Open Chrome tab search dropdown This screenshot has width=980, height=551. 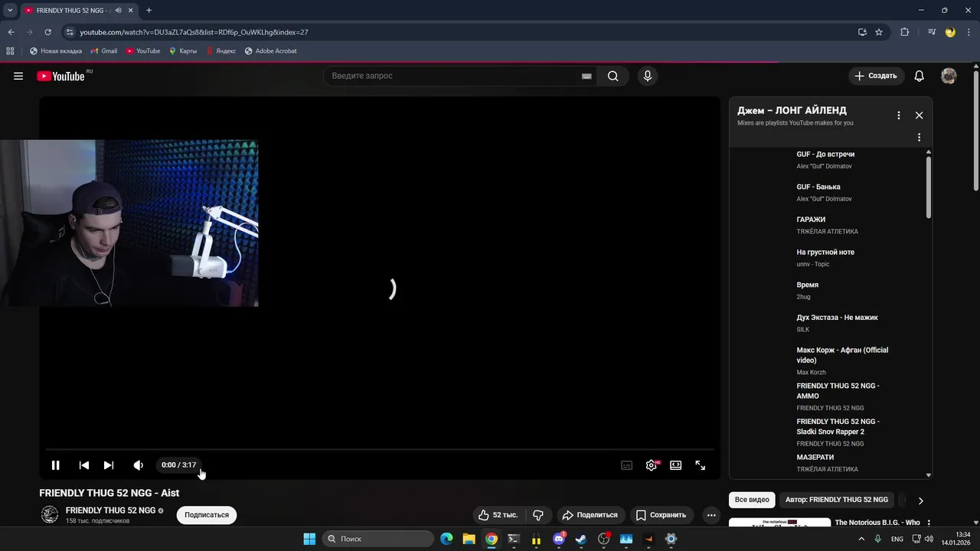point(10,10)
